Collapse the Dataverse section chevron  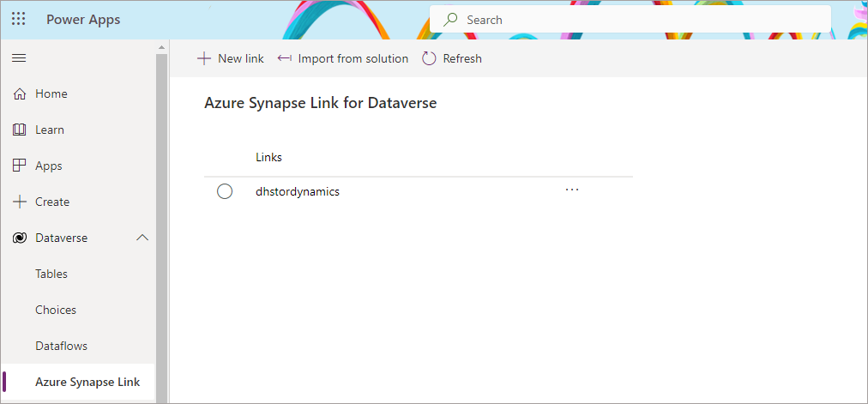(142, 238)
